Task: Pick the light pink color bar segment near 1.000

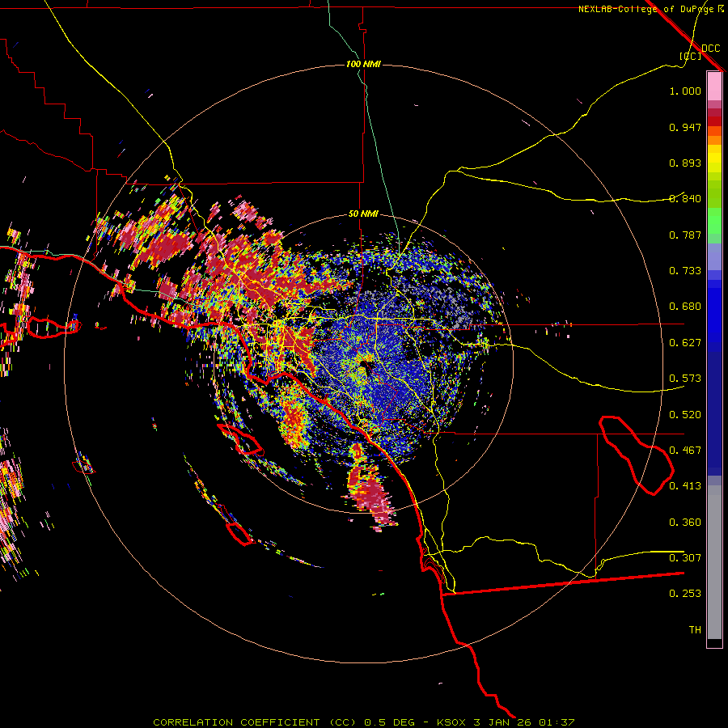Action: (x=714, y=87)
